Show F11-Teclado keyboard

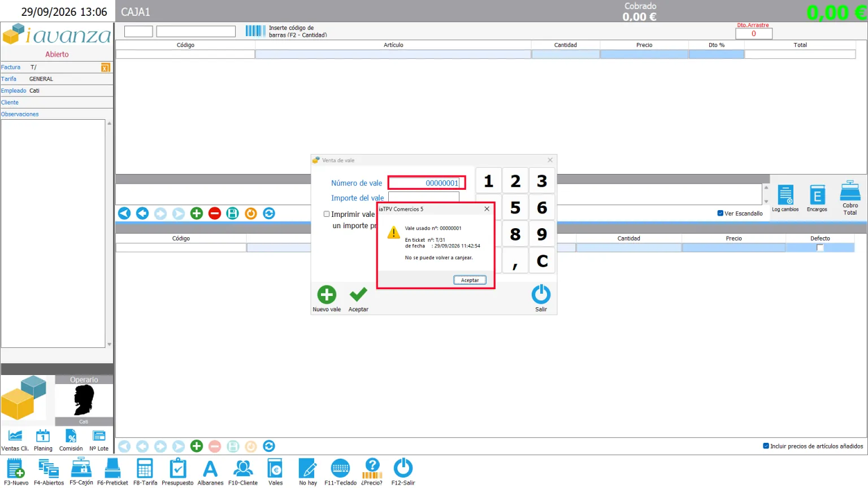coord(340,468)
